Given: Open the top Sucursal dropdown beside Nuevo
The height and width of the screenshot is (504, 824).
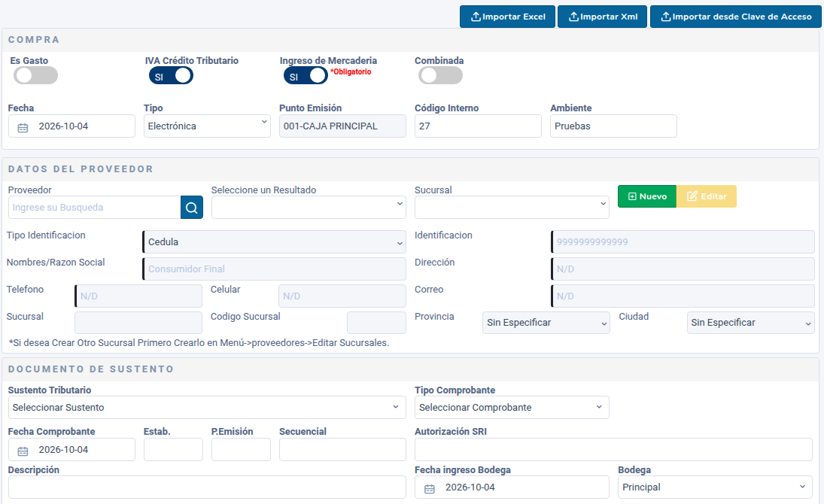Looking at the screenshot, I should tap(512, 207).
